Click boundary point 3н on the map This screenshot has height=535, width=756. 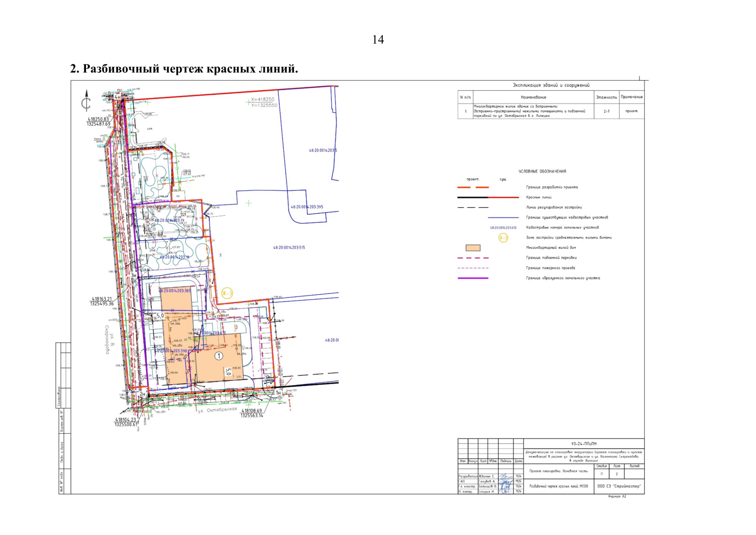[x=133, y=276]
